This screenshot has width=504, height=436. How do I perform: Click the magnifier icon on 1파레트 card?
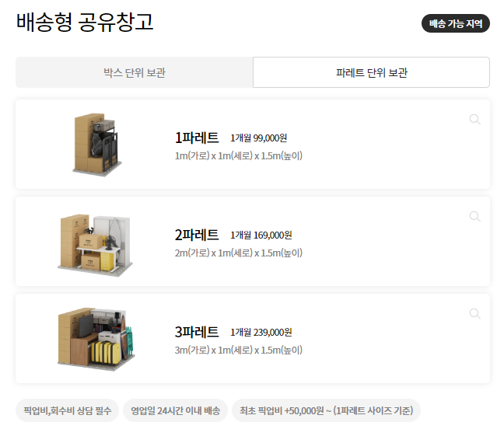pyautogui.click(x=474, y=120)
